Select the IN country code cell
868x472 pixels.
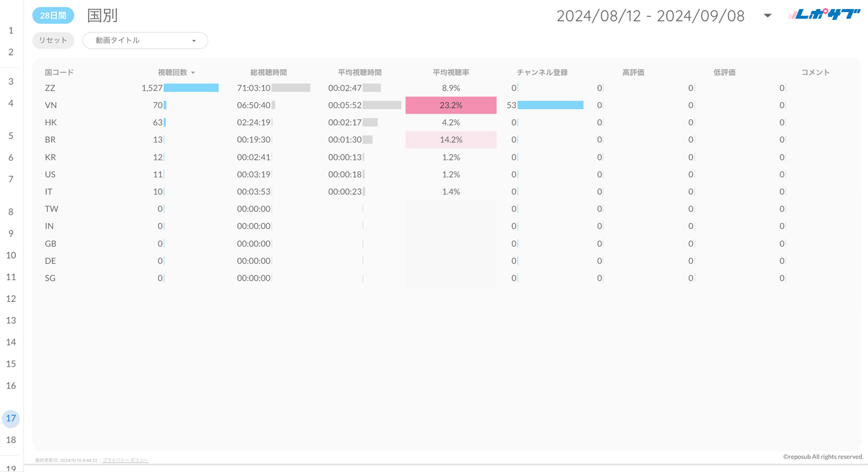pyautogui.click(x=49, y=226)
